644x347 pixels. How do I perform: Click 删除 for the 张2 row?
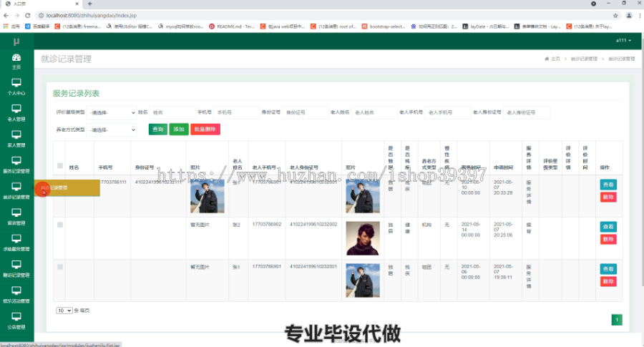(608, 240)
